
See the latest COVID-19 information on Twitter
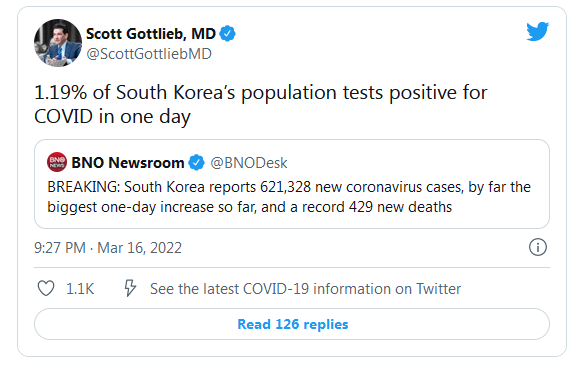point(305,289)
